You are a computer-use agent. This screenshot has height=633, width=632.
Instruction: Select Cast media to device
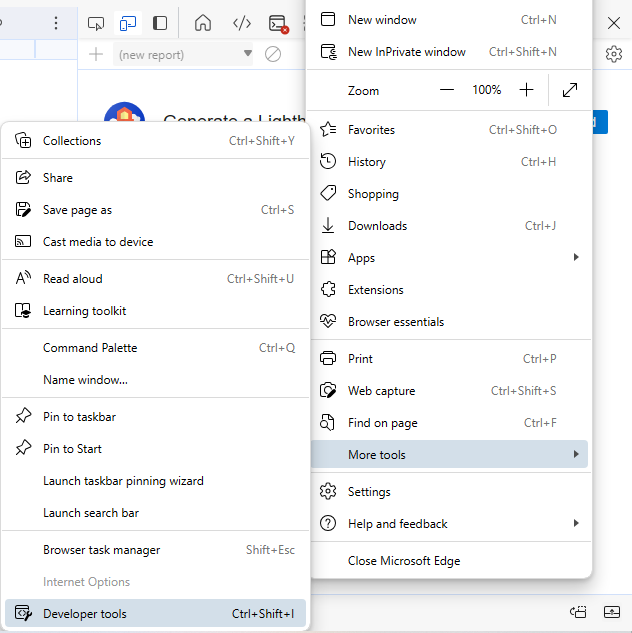tap(155, 242)
